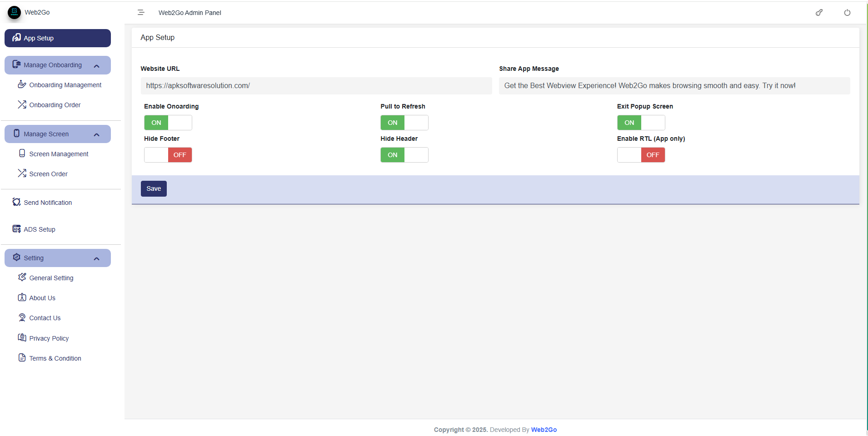Turn on the Hide Footer switch
Screen dimensions: 868x436
168,155
